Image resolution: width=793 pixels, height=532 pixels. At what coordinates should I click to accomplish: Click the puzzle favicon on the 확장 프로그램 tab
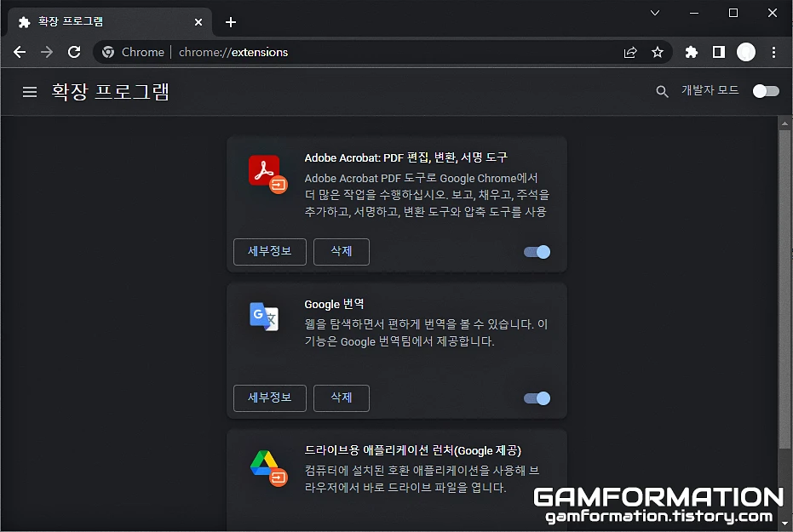(24, 22)
